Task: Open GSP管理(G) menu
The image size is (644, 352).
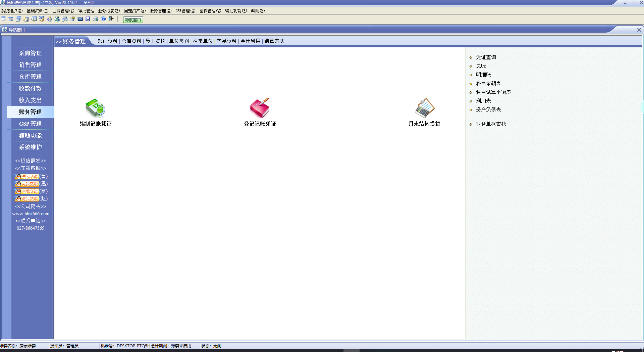Action: (x=185, y=11)
